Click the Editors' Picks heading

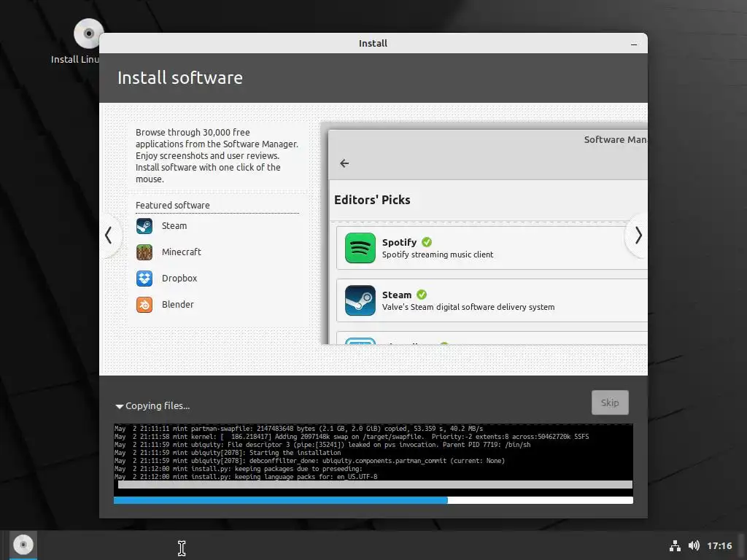pyautogui.click(x=372, y=200)
